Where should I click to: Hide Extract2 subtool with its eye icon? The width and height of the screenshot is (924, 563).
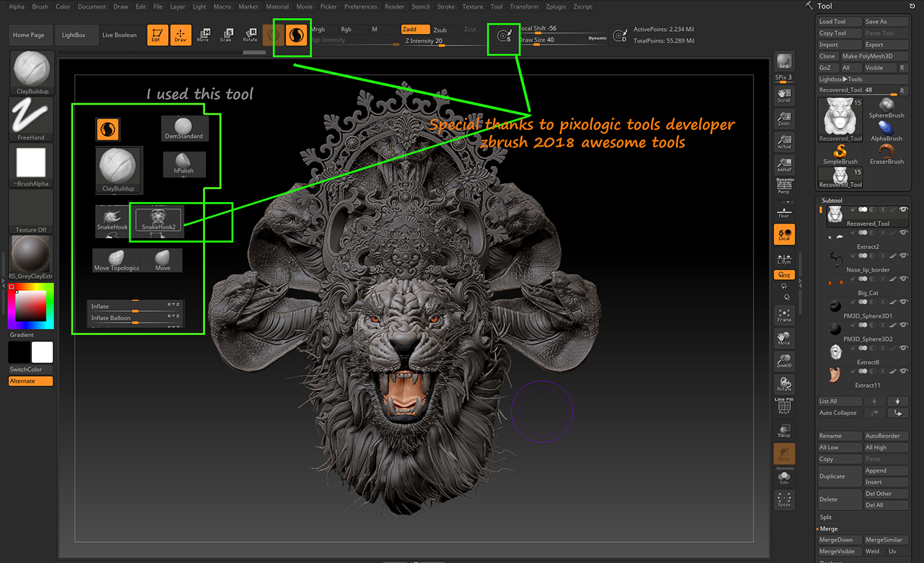coord(904,232)
